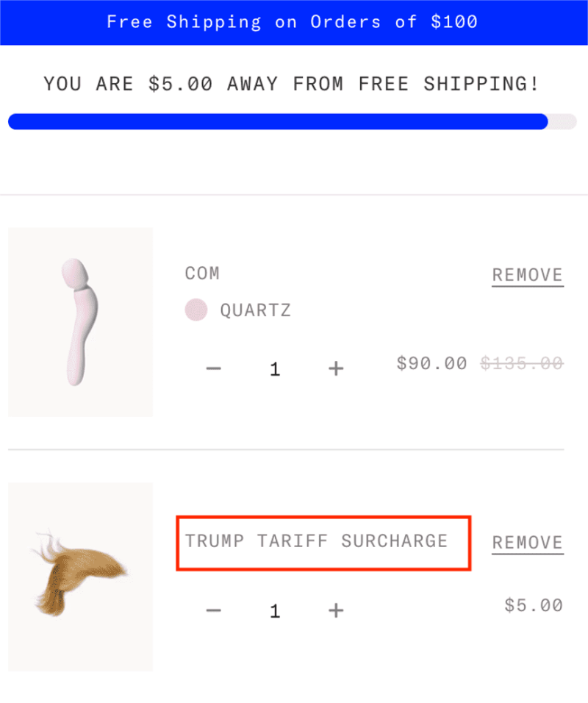The height and width of the screenshot is (703, 588).
Task: Decrease quantity of COM item
Action: [x=214, y=368]
